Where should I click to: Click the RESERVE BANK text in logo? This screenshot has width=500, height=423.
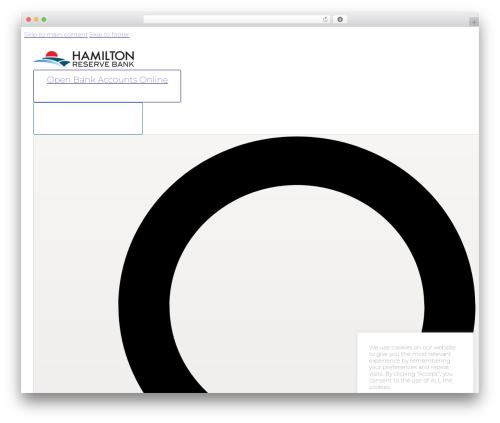(x=103, y=64)
